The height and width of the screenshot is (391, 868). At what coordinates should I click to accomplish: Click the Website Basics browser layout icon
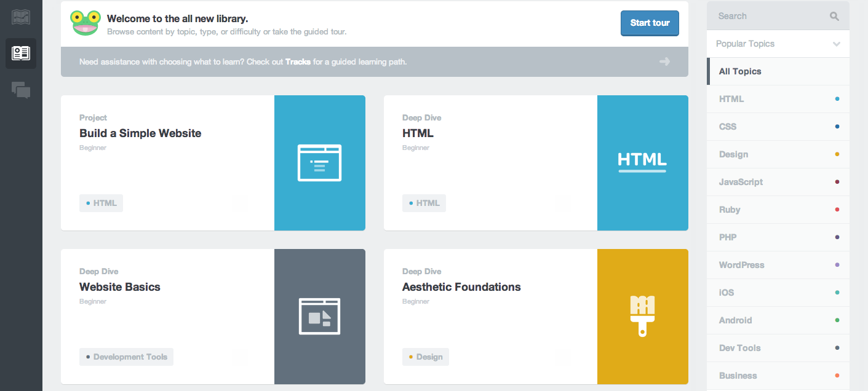tap(319, 316)
